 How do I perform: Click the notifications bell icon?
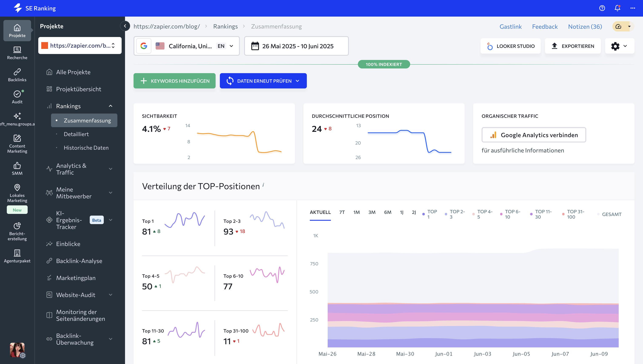tap(617, 8)
